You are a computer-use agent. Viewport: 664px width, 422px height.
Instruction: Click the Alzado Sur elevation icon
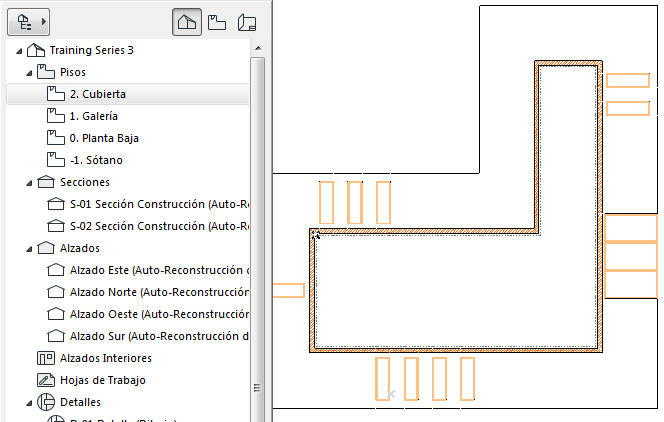(x=56, y=336)
